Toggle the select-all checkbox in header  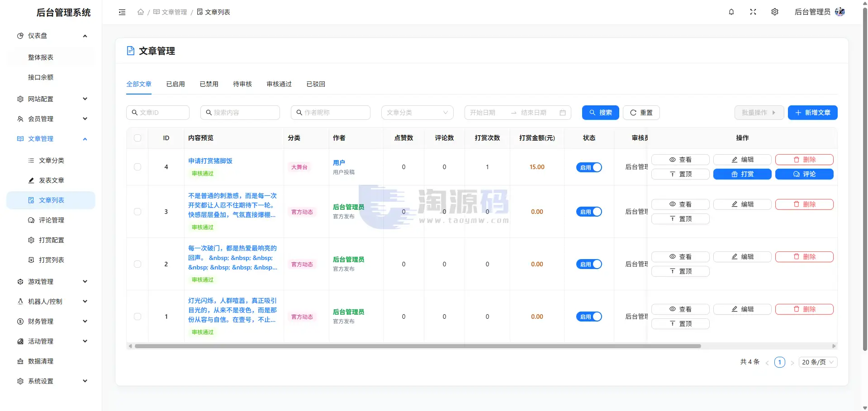pos(138,138)
